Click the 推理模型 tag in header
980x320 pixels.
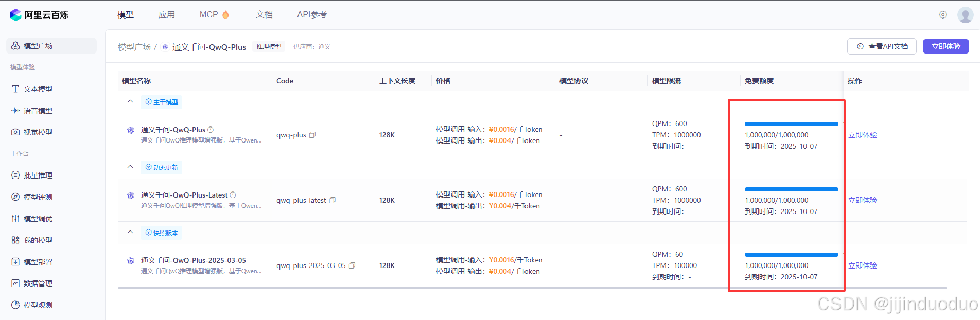269,47
